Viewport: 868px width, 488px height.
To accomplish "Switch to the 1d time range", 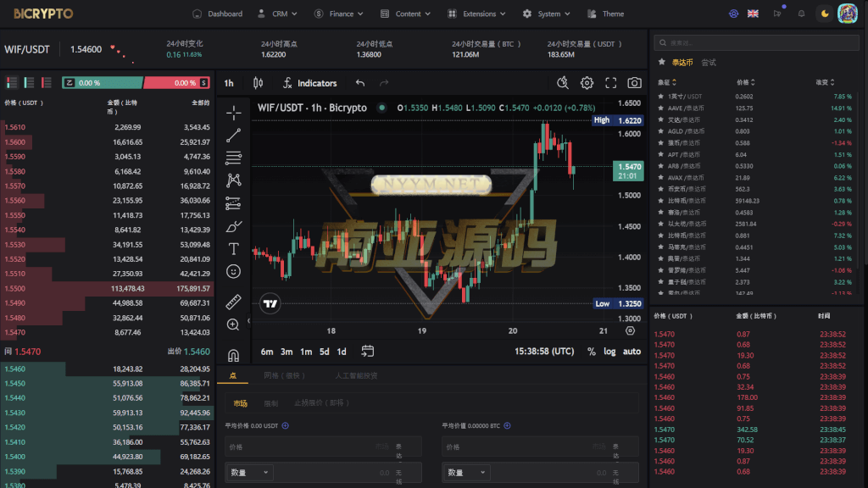I will tap(342, 352).
